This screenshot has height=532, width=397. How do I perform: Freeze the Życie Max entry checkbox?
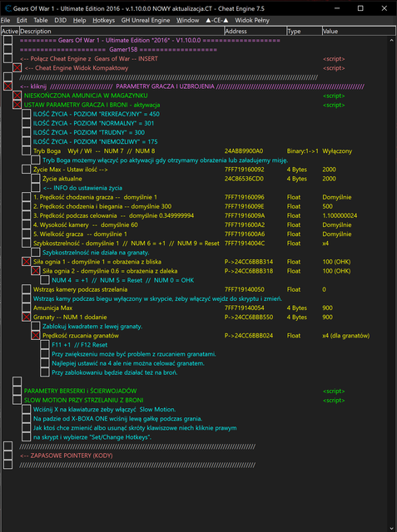click(x=26, y=170)
